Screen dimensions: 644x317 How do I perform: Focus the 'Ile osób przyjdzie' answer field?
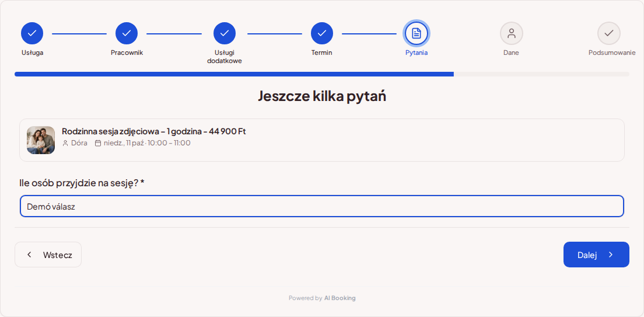pos(322,207)
